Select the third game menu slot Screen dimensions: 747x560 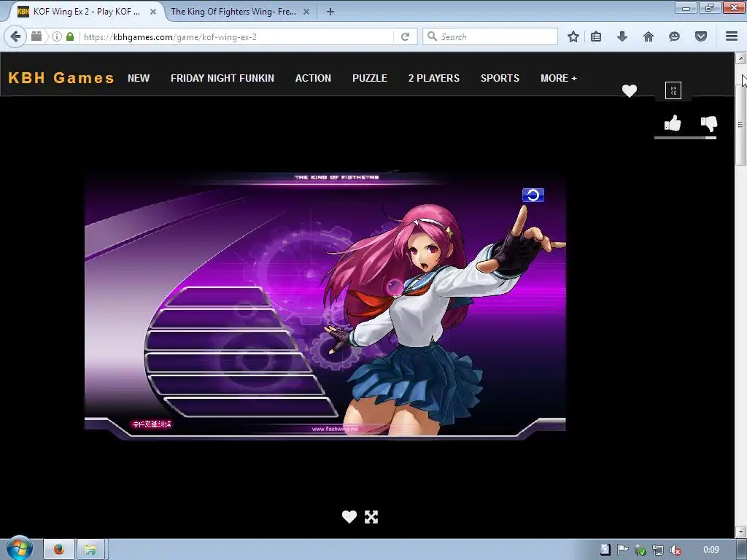(222, 341)
